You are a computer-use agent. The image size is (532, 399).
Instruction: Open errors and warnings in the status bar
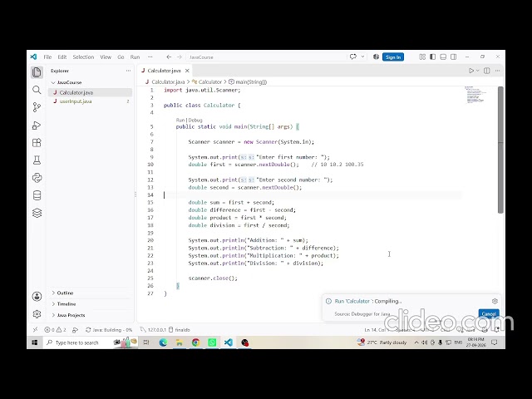pyautogui.click(x=55, y=329)
